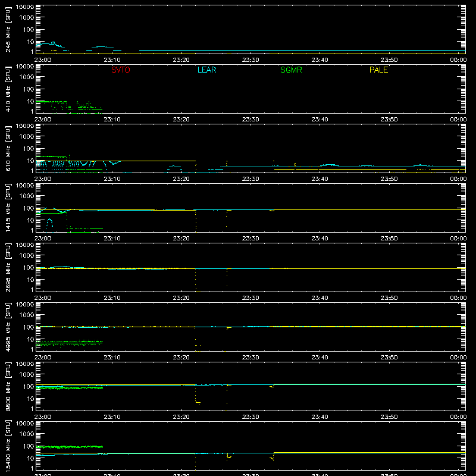Click 00:00 tick label below the 610 MHz plot
Screen dimensions: 476x476
tap(458, 179)
